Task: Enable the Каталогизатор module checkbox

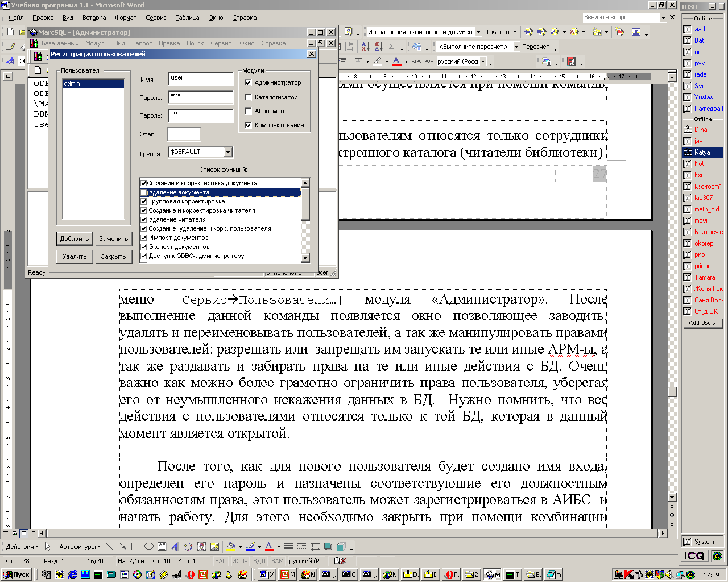Action: click(x=248, y=97)
